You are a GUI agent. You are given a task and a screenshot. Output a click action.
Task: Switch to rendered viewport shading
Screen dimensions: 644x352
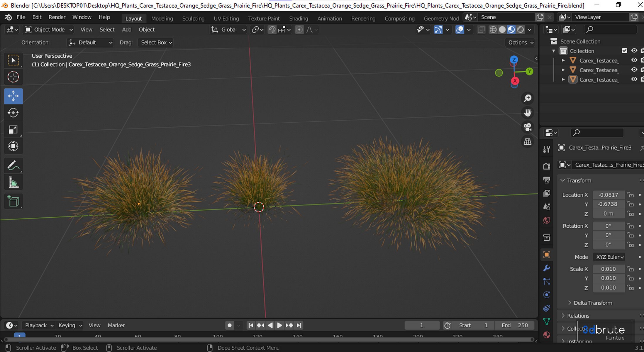point(521,30)
